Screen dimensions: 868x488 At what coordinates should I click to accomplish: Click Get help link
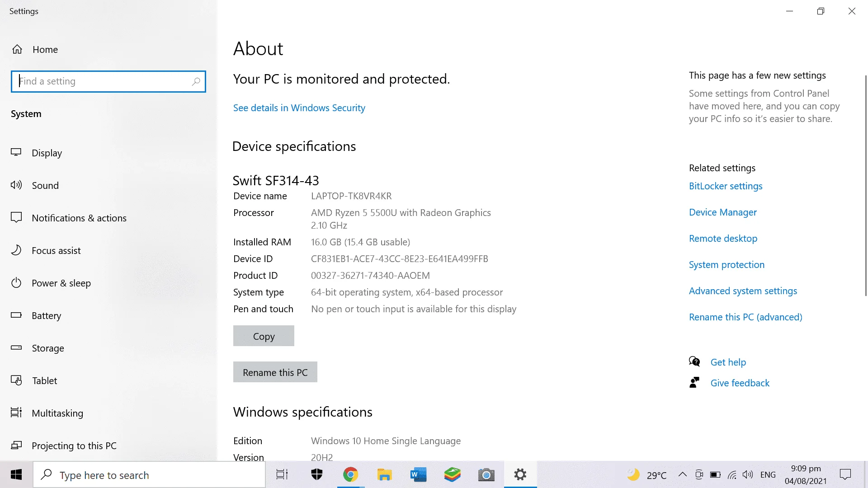728,362
